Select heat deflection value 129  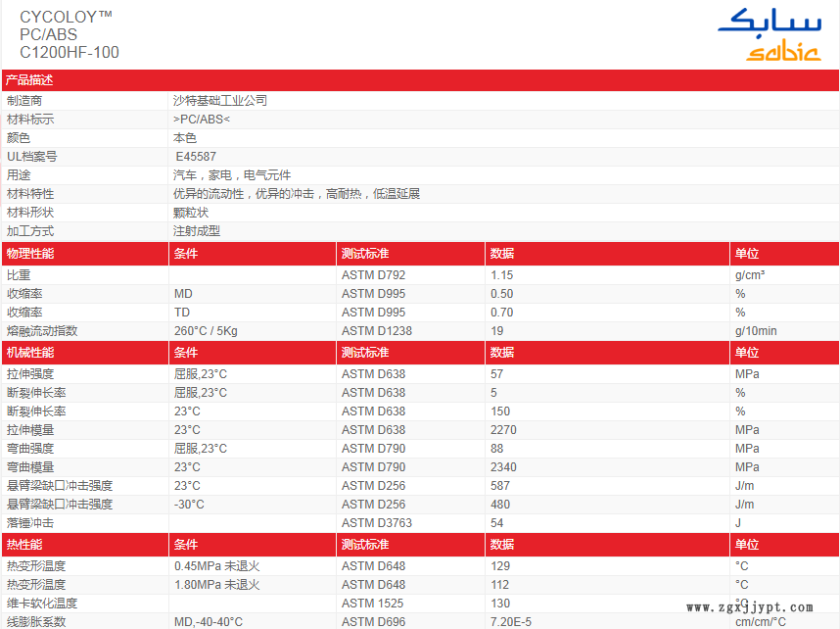pos(500,565)
